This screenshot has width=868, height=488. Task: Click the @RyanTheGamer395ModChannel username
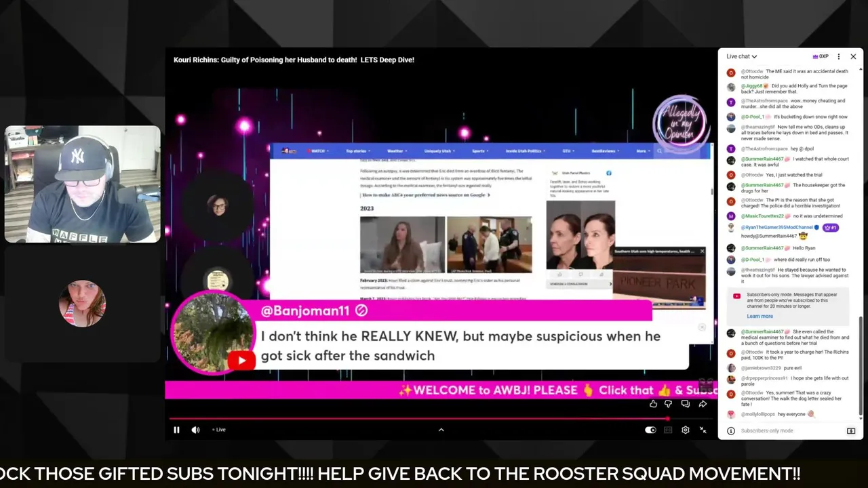coord(776,228)
